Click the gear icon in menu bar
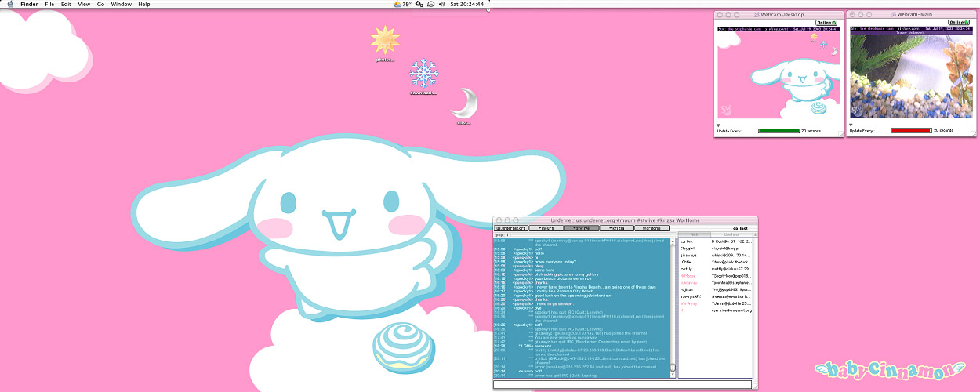Image resolution: width=980 pixels, height=392 pixels. pyautogui.click(x=420, y=4)
